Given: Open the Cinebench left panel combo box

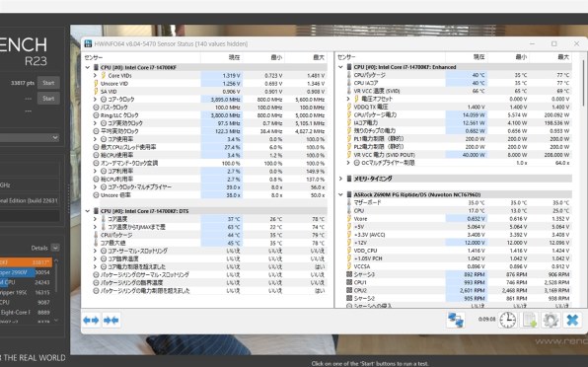Looking at the screenshot, I should point(30,137).
